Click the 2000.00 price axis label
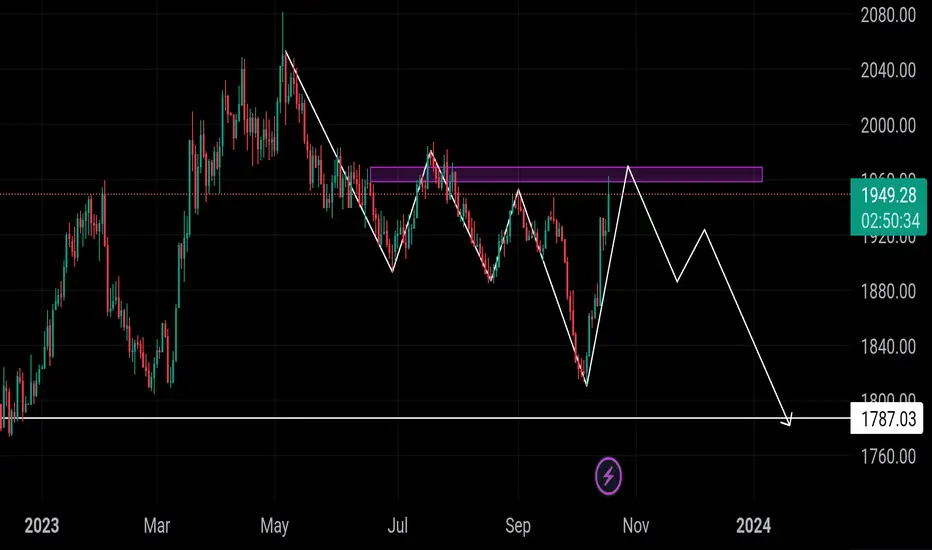932x550 pixels. 888,125
